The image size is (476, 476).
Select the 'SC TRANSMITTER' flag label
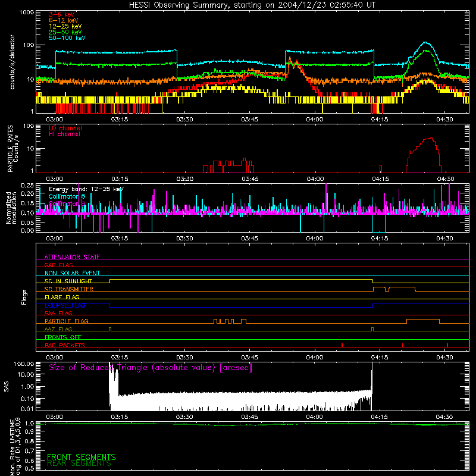pyautogui.click(x=69, y=289)
